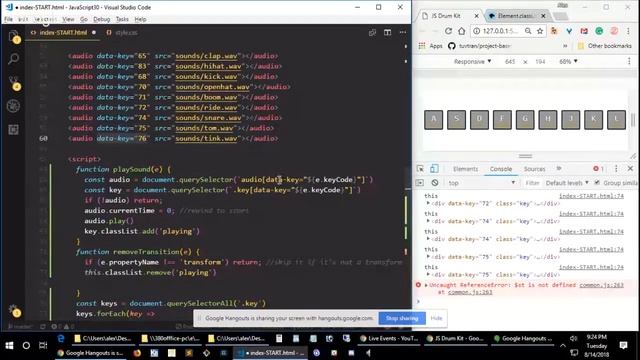
Task: Open the Responsive device dropdown
Action: pos(472,62)
